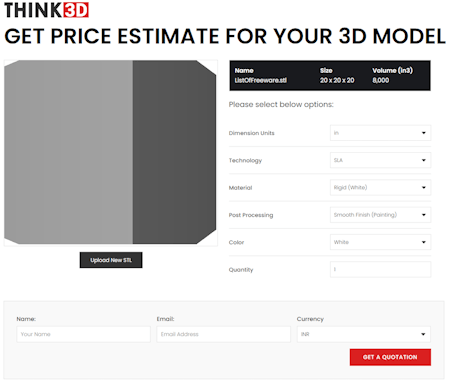Click the Currency label
450x383 pixels.
coord(310,319)
